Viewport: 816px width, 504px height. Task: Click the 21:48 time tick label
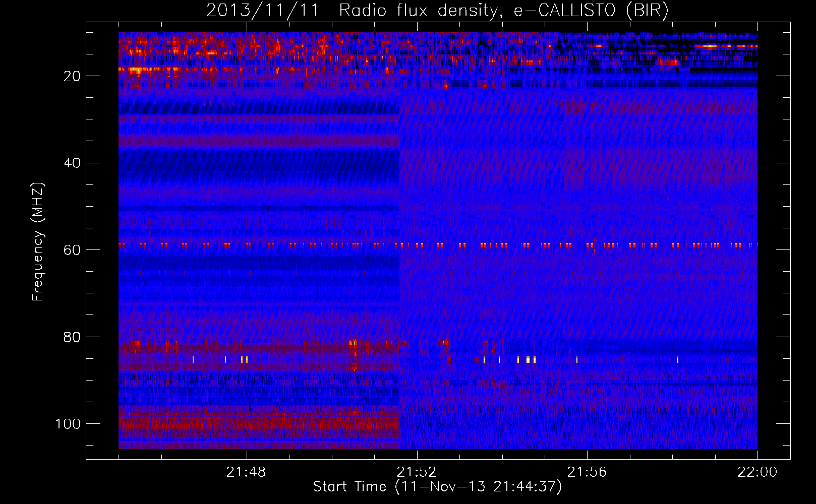pyautogui.click(x=246, y=472)
